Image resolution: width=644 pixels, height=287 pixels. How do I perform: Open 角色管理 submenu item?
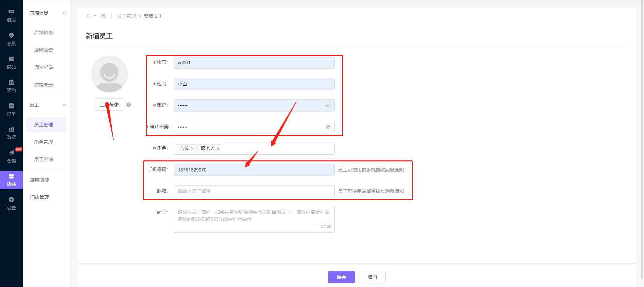click(44, 142)
